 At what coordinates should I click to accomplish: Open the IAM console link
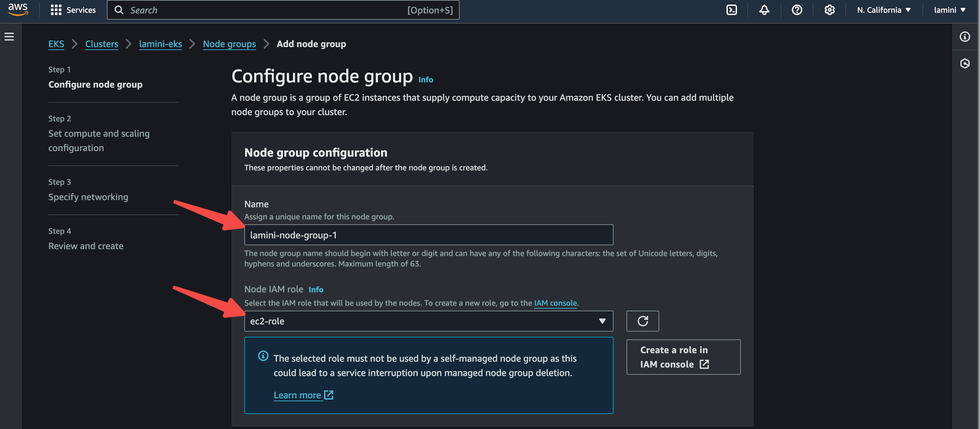point(555,303)
